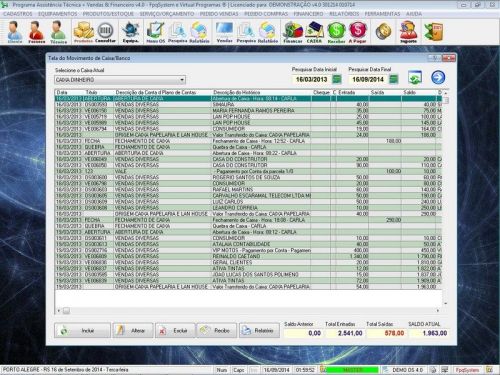Open the FINANCEIRO menu
The height and width of the screenshot is (375, 500).
pyautogui.click(x=308, y=14)
